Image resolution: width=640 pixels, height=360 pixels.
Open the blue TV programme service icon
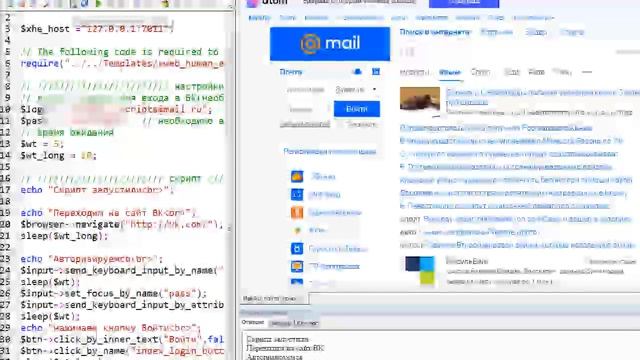297,267
